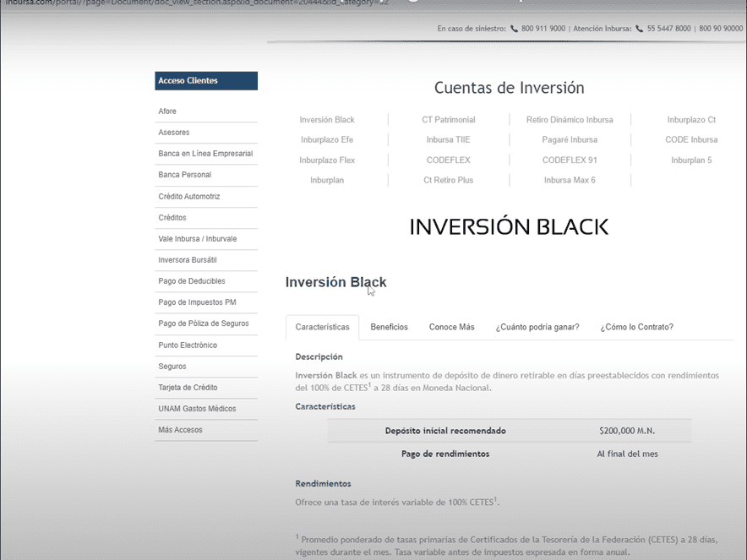The image size is (747, 560).
Task: Click the Inbursa Max 6 link
Action: 570,181
